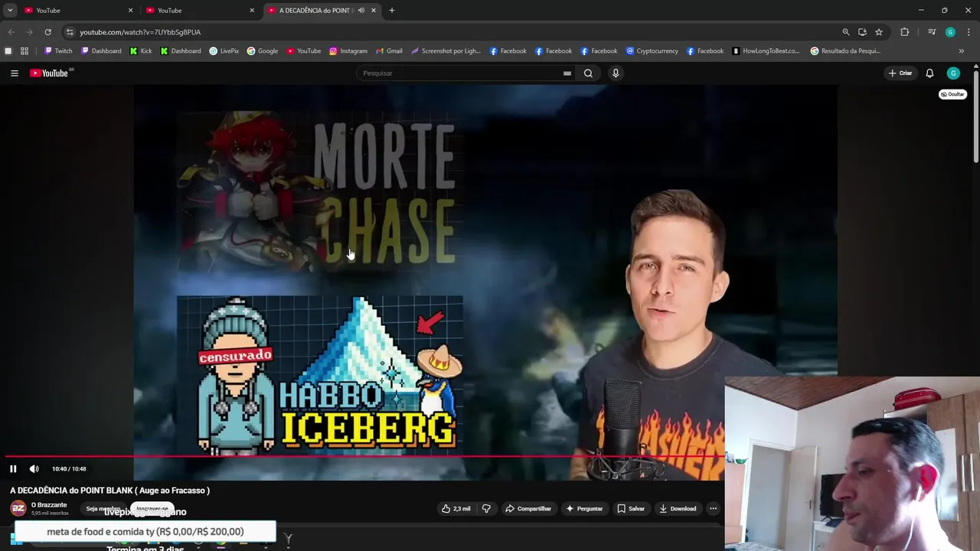The width and height of the screenshot is (980, 551).
Task: Open site information icon in address bar
Action: point(70,32)
